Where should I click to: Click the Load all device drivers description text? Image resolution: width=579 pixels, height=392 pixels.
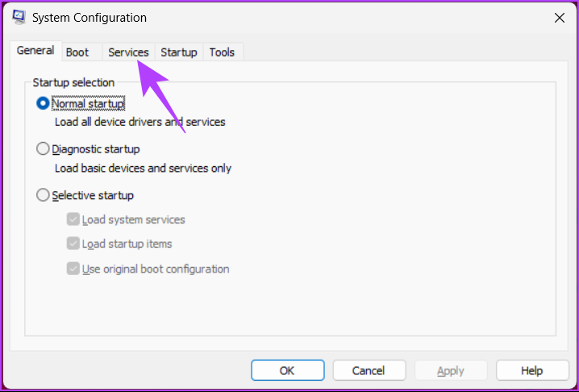140,123
